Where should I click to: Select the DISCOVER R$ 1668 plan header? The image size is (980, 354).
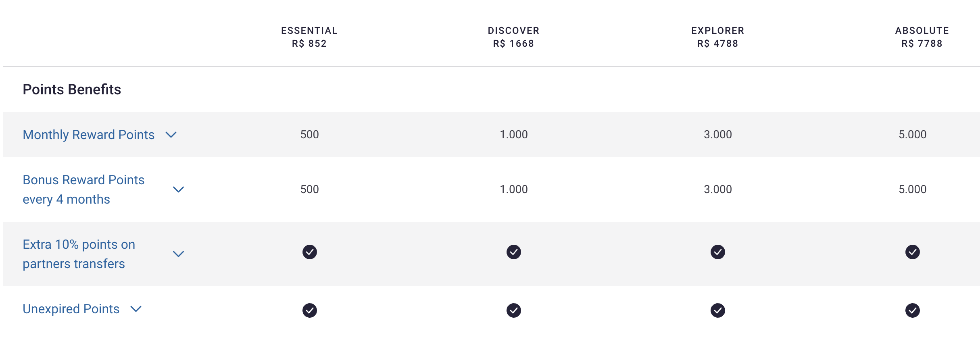(513, 37)
